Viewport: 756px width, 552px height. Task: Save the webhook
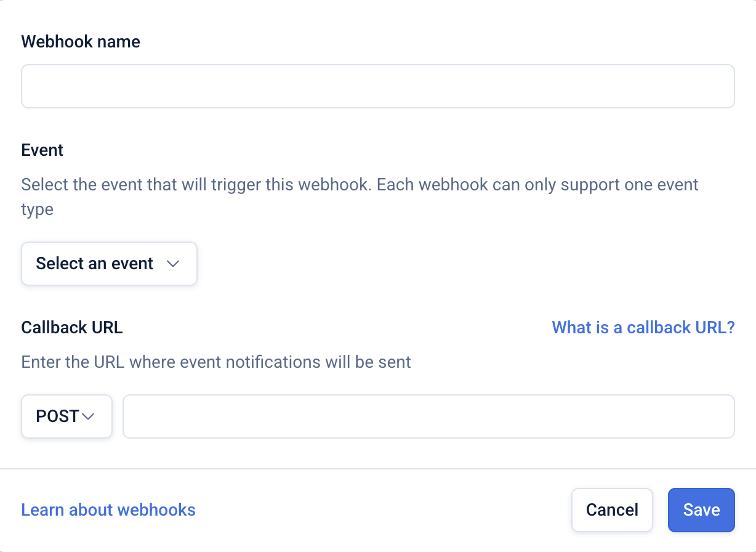[x=701, y=510]
